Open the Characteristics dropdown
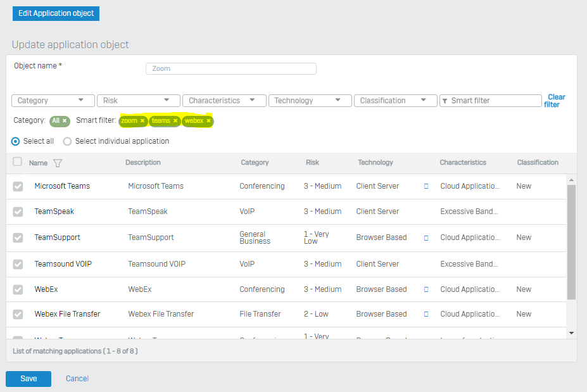The image size is (587, 392). click(x=224, y=100)
